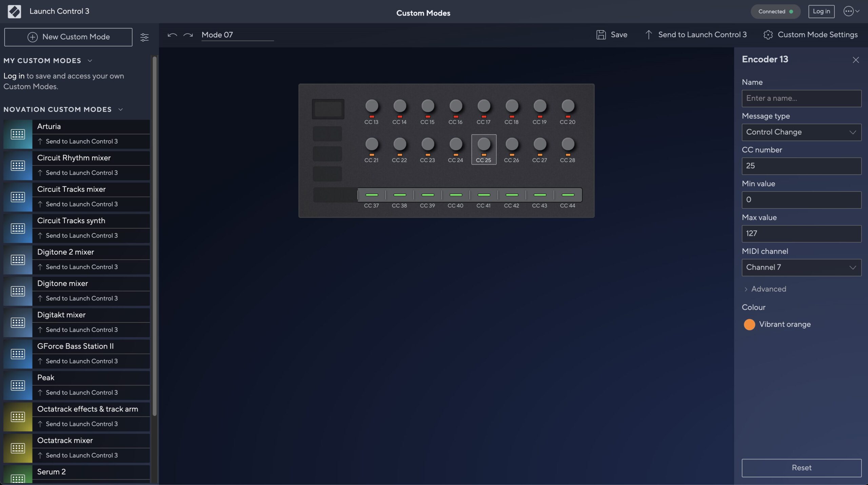Open the MIDI channel dropdown
868x485 pixels.
801,267
